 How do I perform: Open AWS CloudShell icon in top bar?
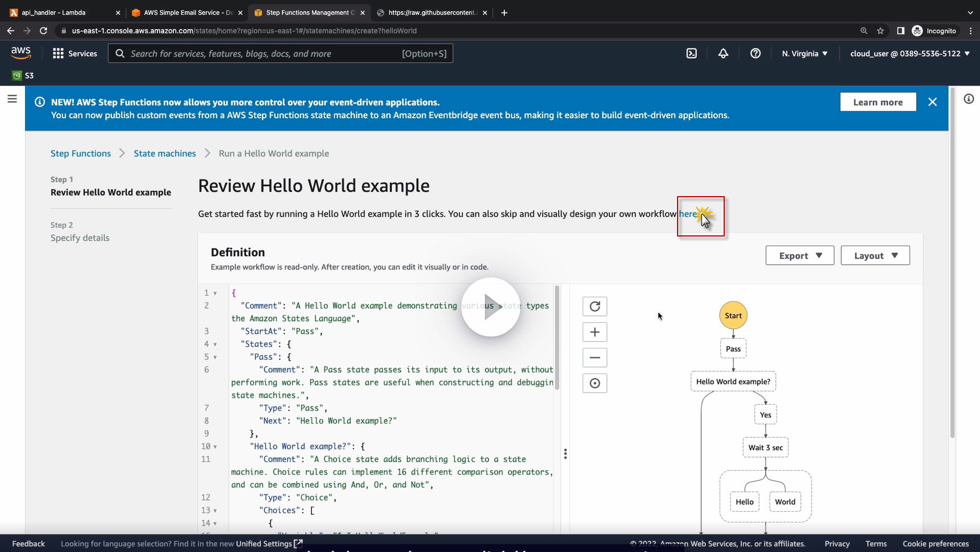pyautogui.click(x=691, y=53)
